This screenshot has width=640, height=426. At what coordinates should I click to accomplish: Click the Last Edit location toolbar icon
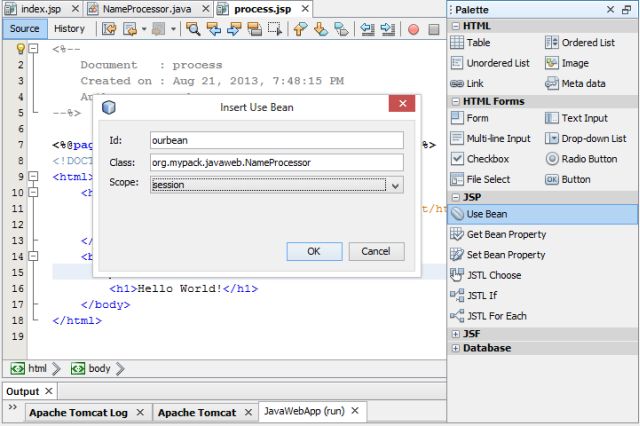tap(109, 29)
